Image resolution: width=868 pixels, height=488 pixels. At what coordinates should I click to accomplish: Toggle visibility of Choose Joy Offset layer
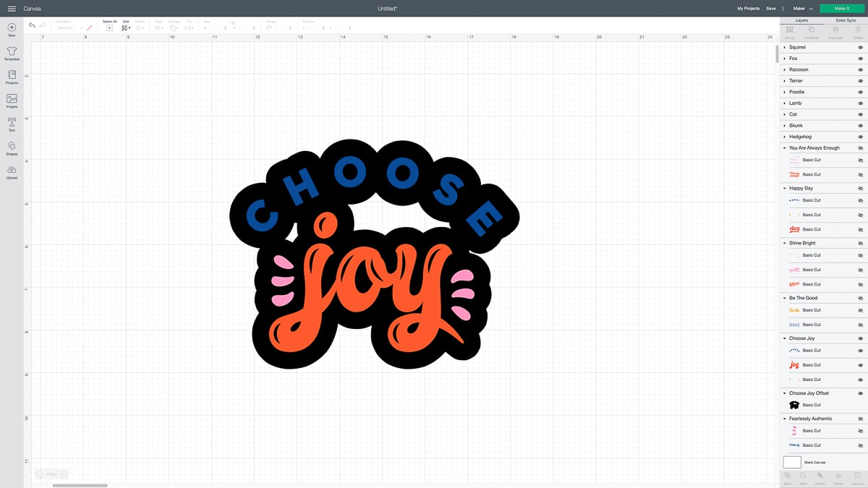point(860,393)
